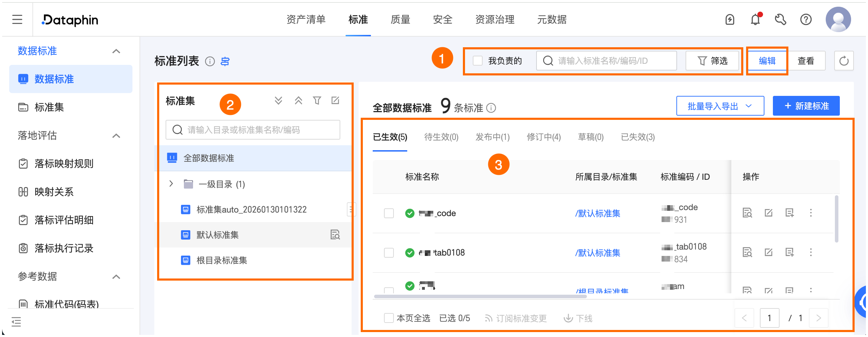Image resolution: width=868 pixels, height=337 pixels.
Task: Click the list-add icon in the tab0108 row
Action: coord(789,252)
